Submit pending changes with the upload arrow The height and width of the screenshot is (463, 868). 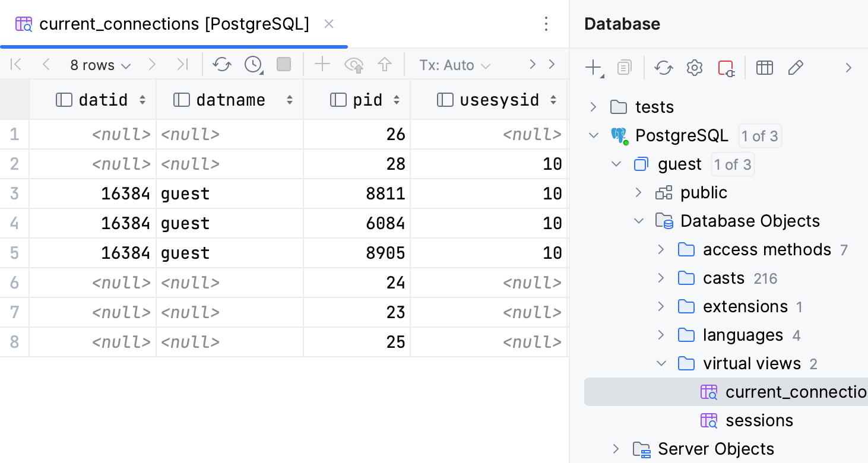[385, 65]
